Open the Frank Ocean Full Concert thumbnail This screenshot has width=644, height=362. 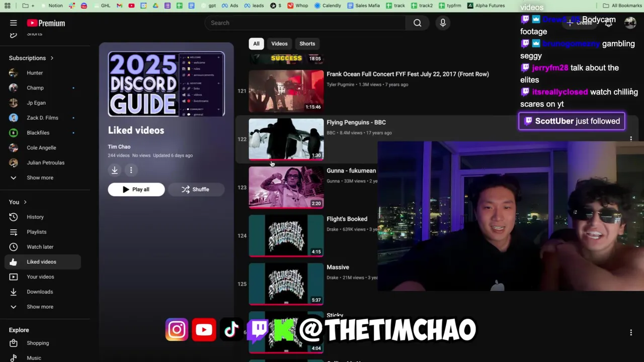(286, 90)
